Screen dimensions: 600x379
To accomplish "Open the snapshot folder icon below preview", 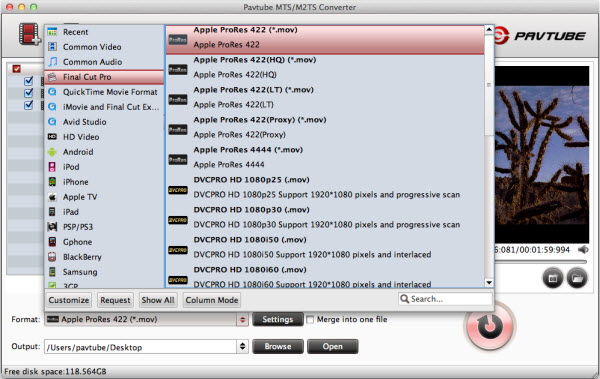I will 577,278.
